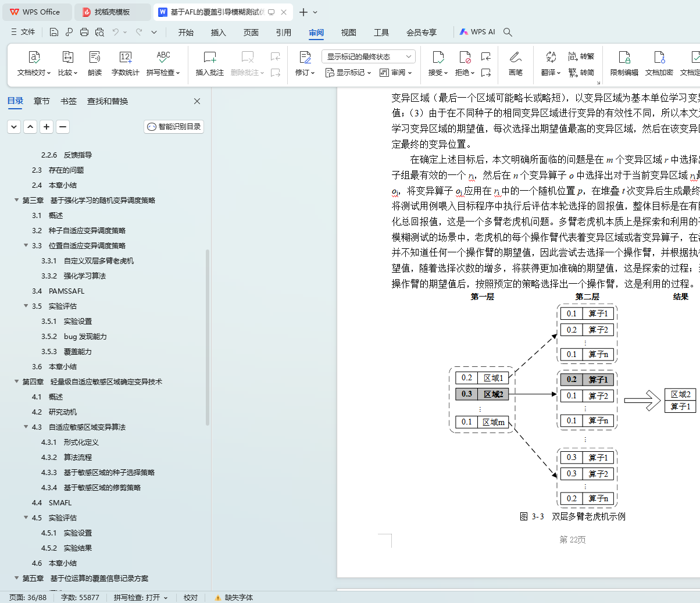The height and width of the screenshot is (603, 700).
Task: Click 校对 in status bar
Action: [x=191, y=597]
